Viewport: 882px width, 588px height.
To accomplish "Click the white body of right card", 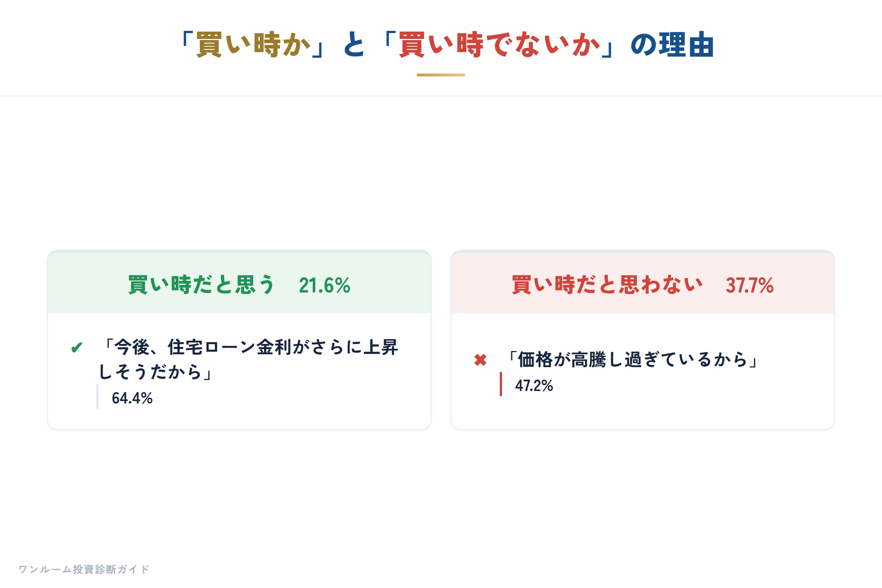I will coord(643,371).
